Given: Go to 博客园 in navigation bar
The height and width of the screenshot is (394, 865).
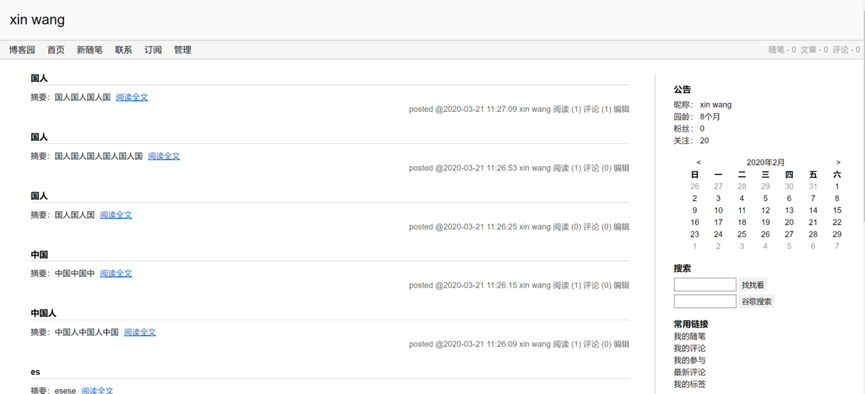Looking at the screenshot, I should pyautogui.click(x=22, y=50).
